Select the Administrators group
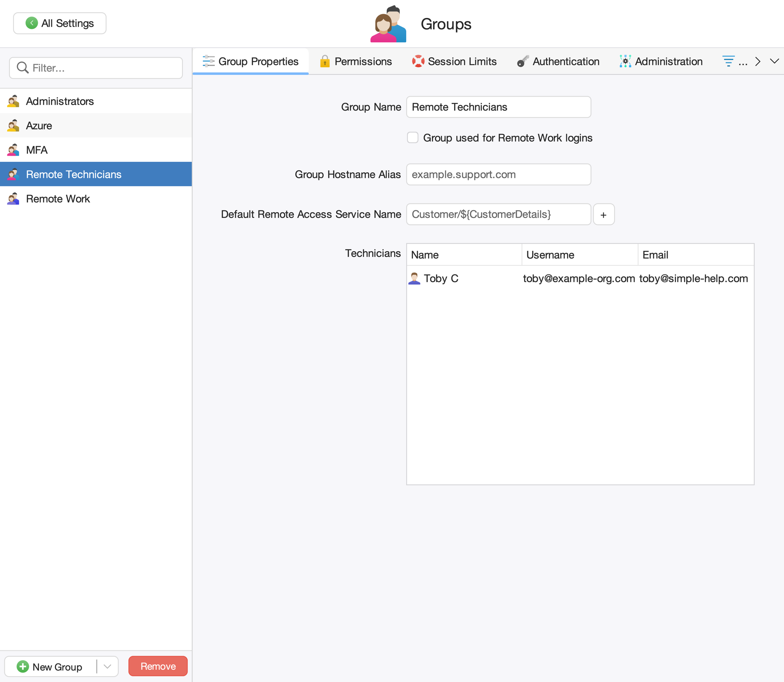 tap(96, 101)
